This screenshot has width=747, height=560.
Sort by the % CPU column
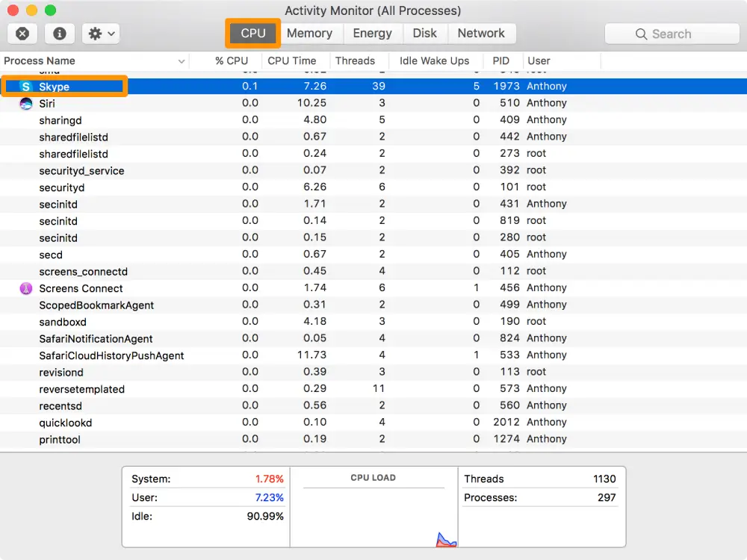(x=231, y=61)
